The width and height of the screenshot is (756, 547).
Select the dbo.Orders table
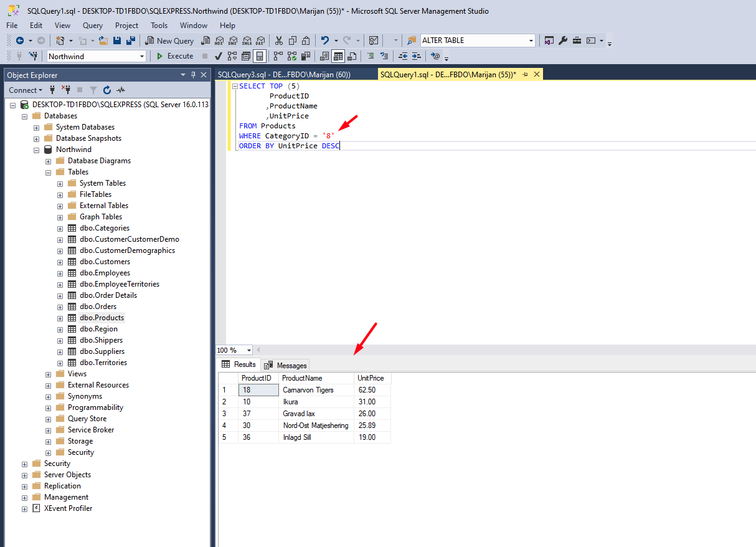point(98,307)
